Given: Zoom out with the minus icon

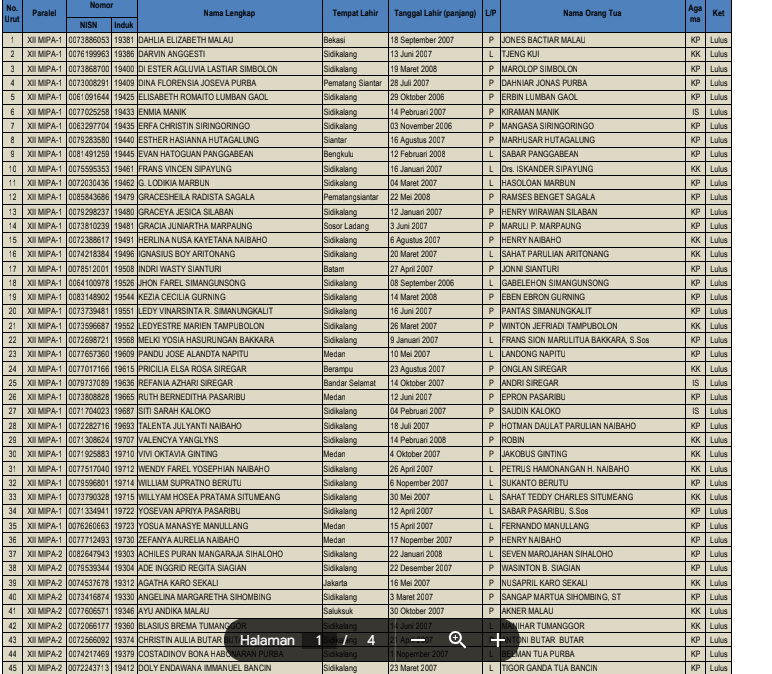Looking at the screenshot, I should [418, 640].
